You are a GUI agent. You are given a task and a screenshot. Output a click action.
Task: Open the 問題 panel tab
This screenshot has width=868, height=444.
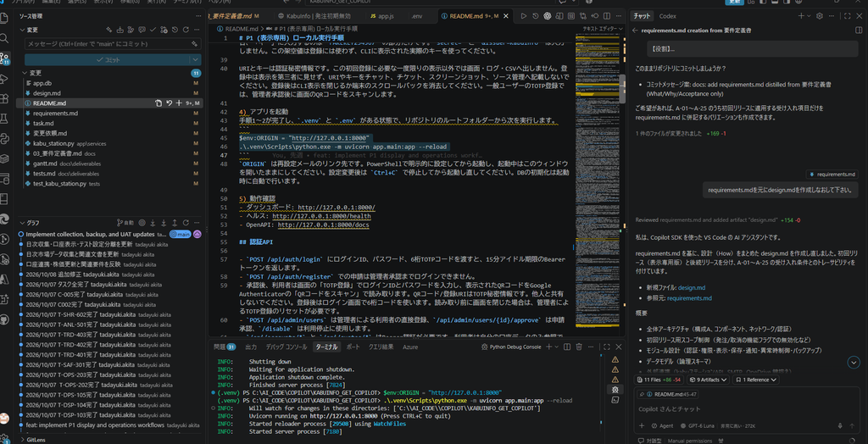[x=224, y=347]
